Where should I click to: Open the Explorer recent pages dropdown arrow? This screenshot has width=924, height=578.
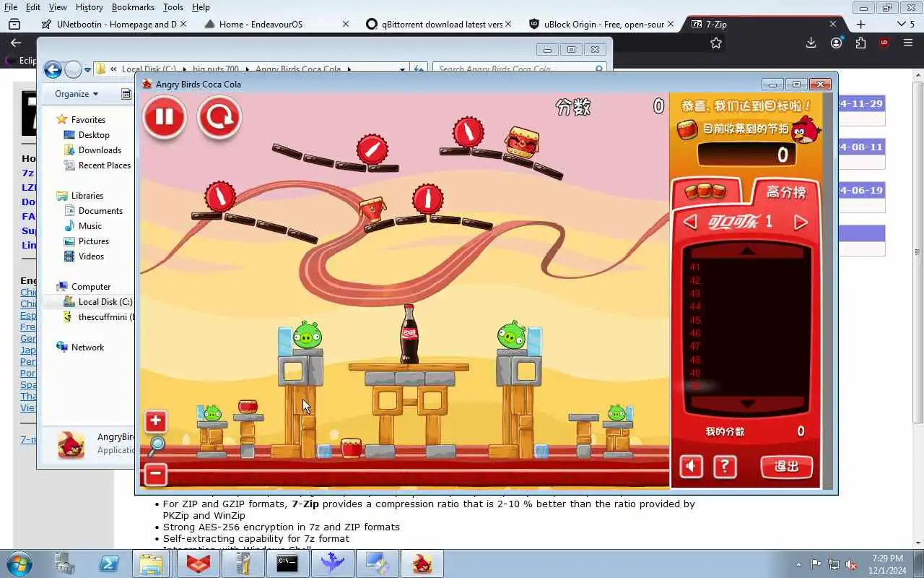tap(87, 70)
